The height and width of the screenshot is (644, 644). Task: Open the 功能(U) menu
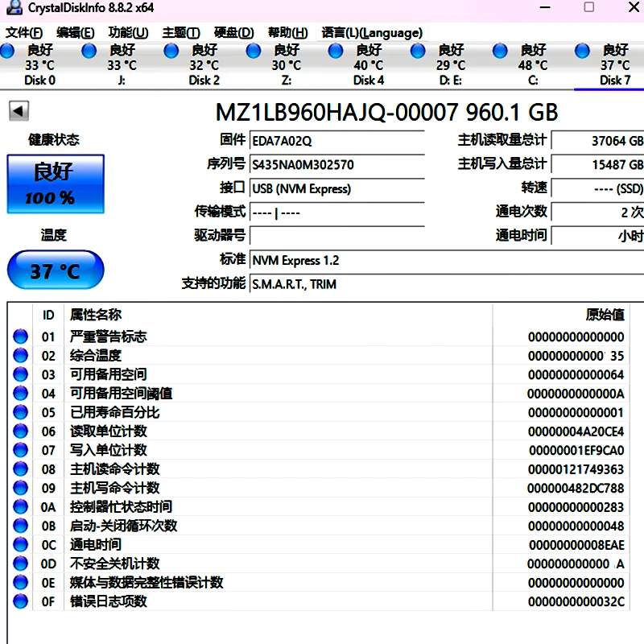128,32
